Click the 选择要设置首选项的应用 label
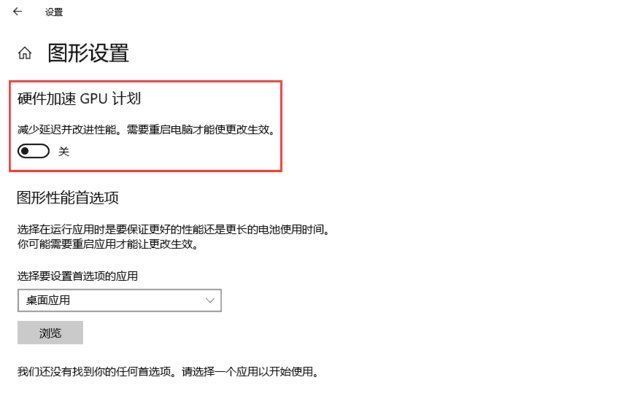This screenshot has width=640, height=404. point(78,276)
